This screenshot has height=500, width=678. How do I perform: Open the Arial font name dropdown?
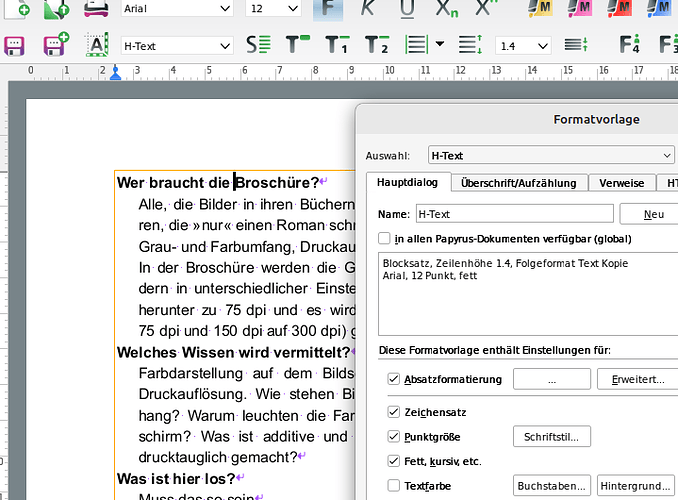(x=226, y=8)
